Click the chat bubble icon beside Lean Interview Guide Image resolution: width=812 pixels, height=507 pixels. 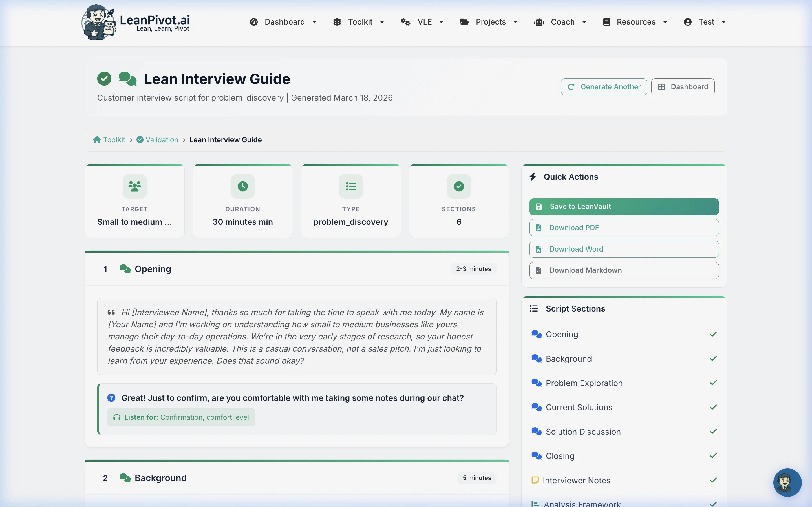coord(127,79)
